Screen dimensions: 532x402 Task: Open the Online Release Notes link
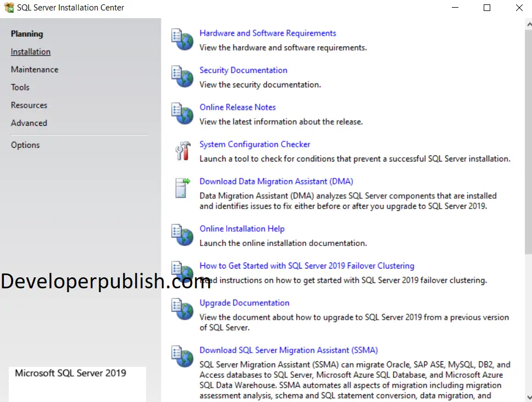tap(238, 107)
